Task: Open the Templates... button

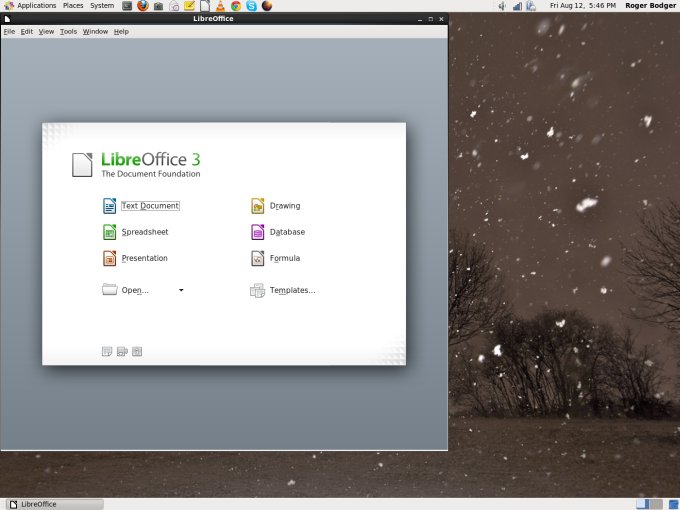Action: pos(283,290)
